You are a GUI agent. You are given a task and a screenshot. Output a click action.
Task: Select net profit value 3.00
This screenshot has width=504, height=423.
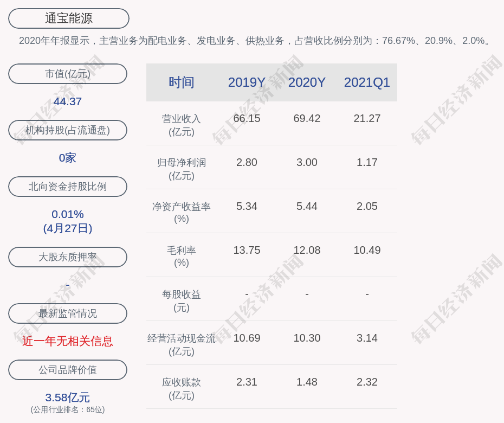point(307,163)
